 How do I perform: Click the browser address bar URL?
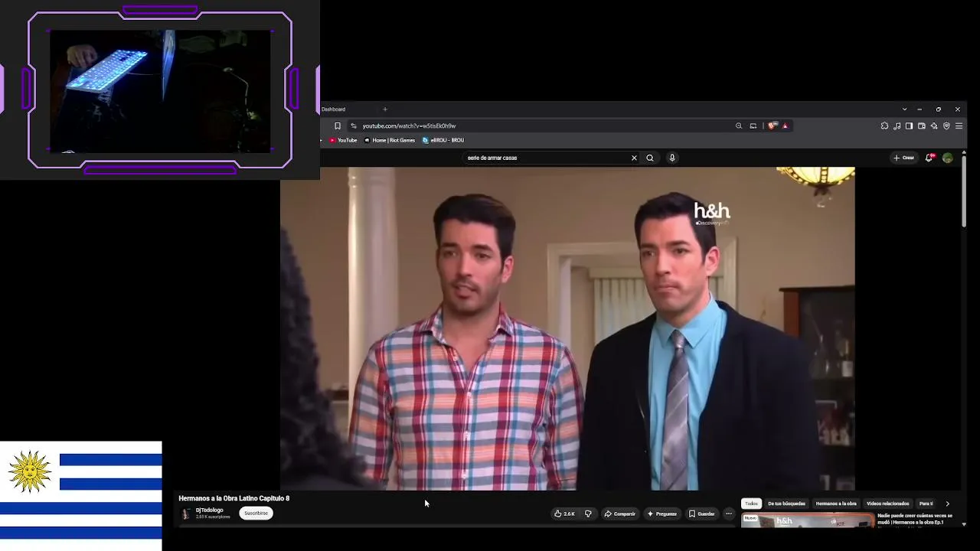tap(409, 126)
